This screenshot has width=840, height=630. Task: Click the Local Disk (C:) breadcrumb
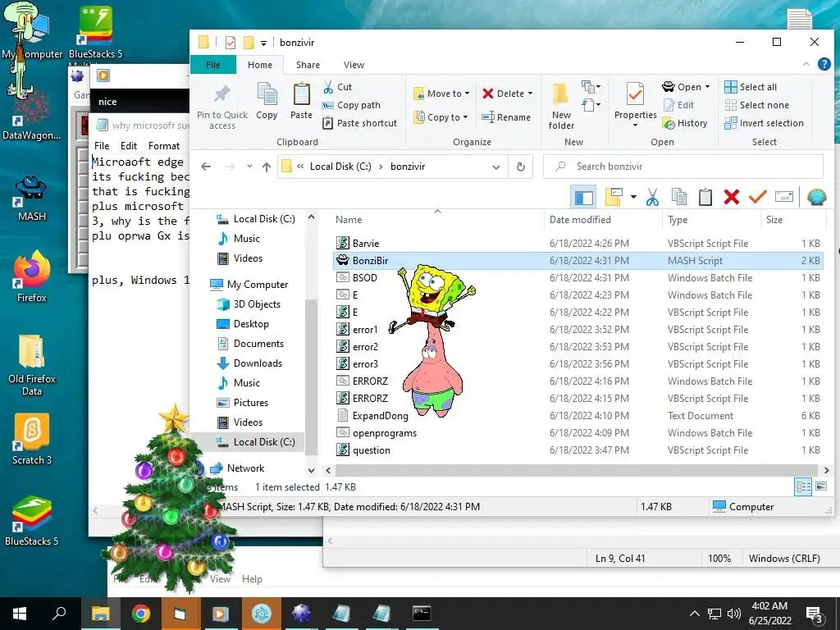pyautogui.click(x=340, y=167)
